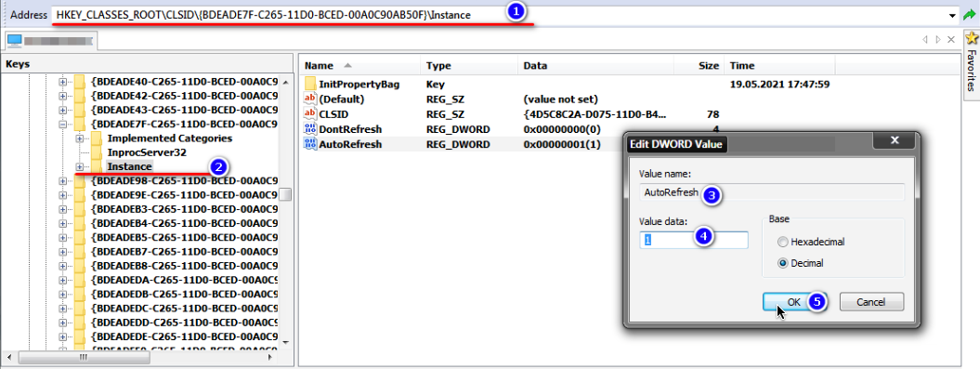This screenshot has width=980, height=369.
Task: Open the Address bar history dropdown
Action: pyautogui.click(x=952, y=15)
